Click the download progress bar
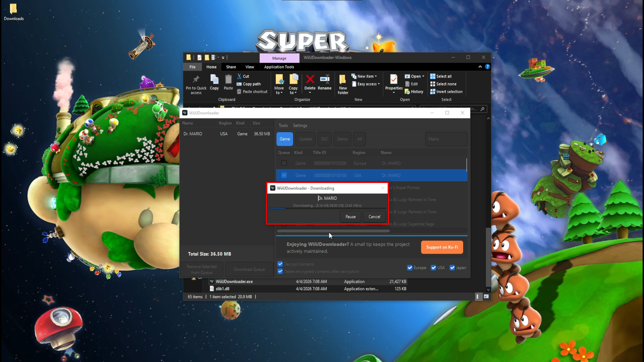This screenshot has width=644, height=362. tap(328, 208)
